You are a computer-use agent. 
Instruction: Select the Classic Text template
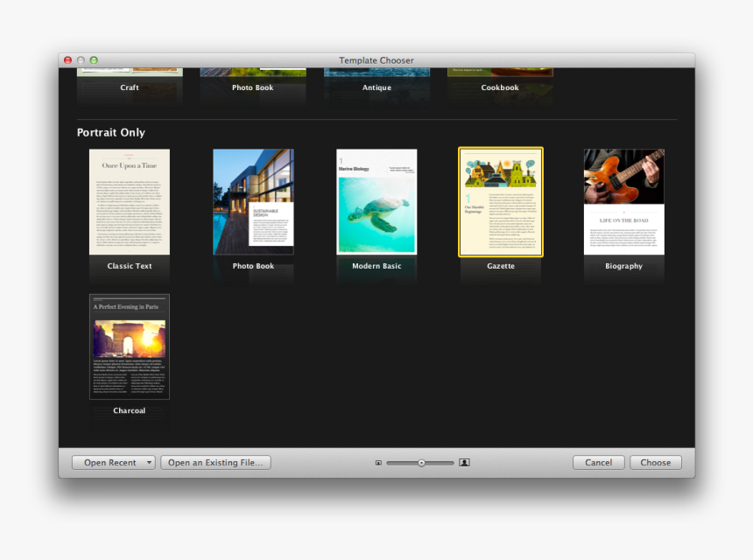[x=129, y=201]
